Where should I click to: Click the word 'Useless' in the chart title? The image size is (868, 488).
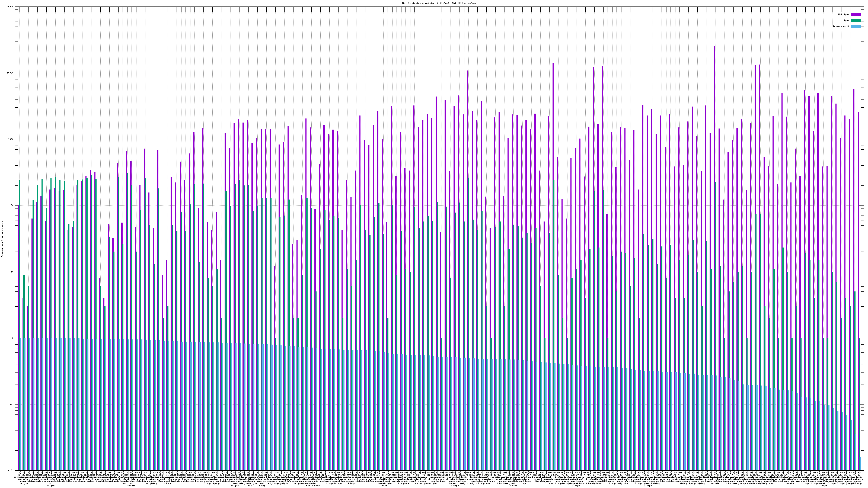tap(471, 3)
